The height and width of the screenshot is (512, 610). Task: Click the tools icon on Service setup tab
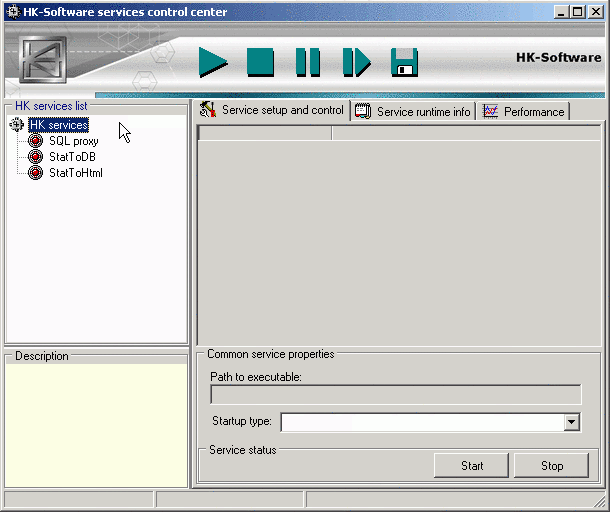(x=208, y=110)
